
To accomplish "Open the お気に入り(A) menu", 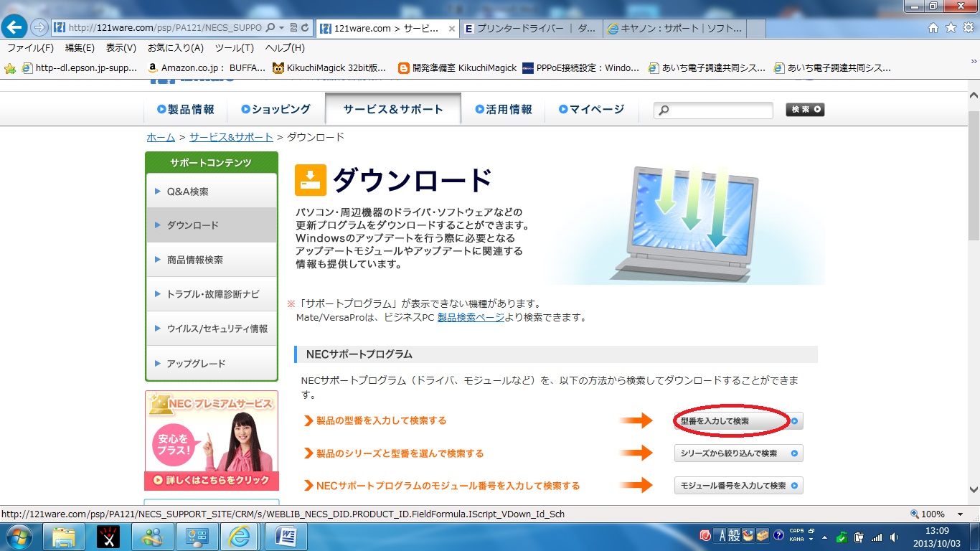I will (176, 48).
